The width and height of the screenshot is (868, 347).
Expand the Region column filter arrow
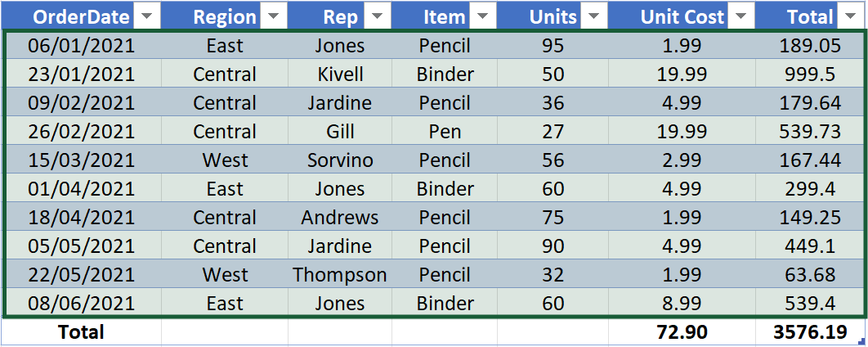point(273,16)
